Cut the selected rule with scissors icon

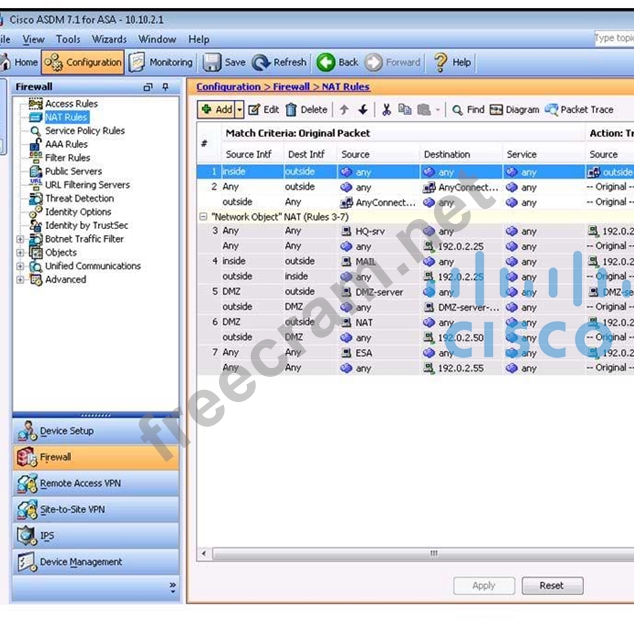point(386,110)
